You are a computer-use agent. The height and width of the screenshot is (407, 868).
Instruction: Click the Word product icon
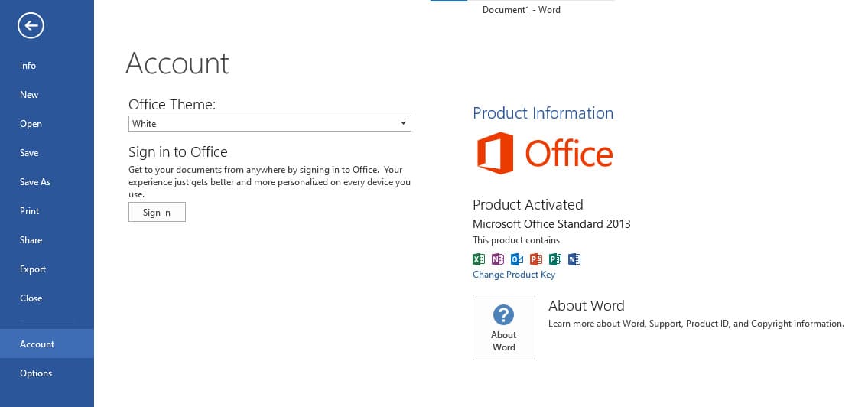(x=574, y=259)
